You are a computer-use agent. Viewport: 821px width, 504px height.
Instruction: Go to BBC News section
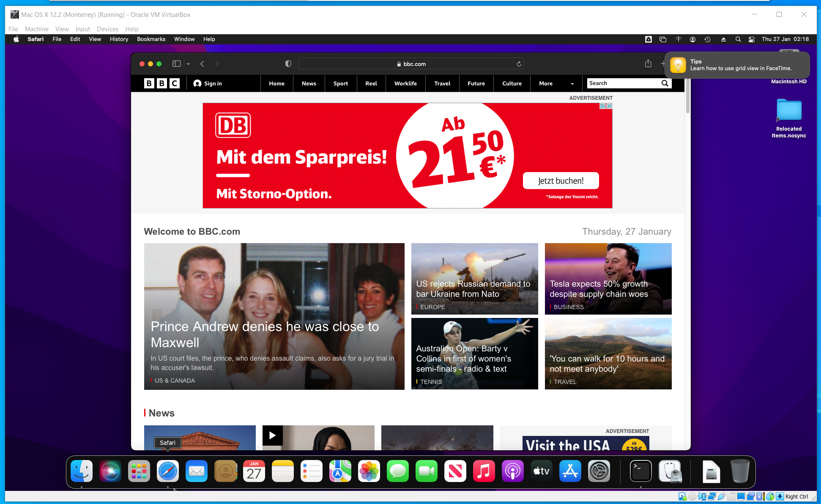click(x=309, y=83)
